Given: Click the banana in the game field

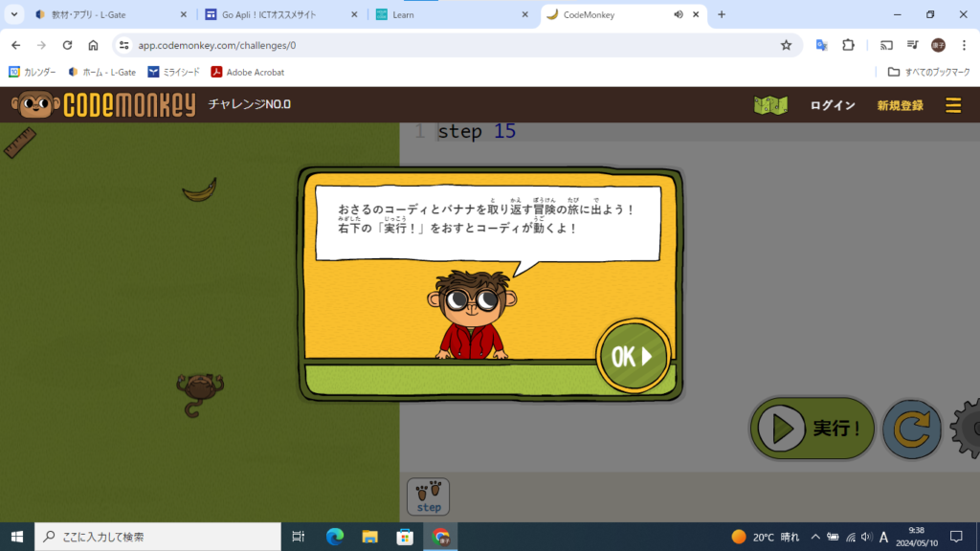Looking at the screenshot, I should [x=200, y=190].
